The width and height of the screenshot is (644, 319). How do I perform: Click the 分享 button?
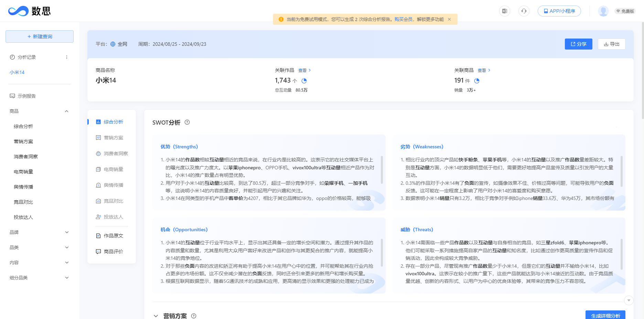click(x=579, y=44)
